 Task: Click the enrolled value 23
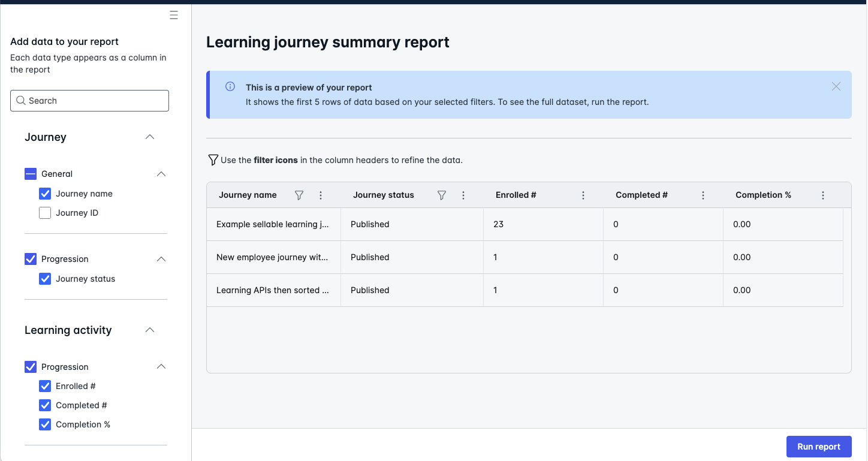(498, 224)
